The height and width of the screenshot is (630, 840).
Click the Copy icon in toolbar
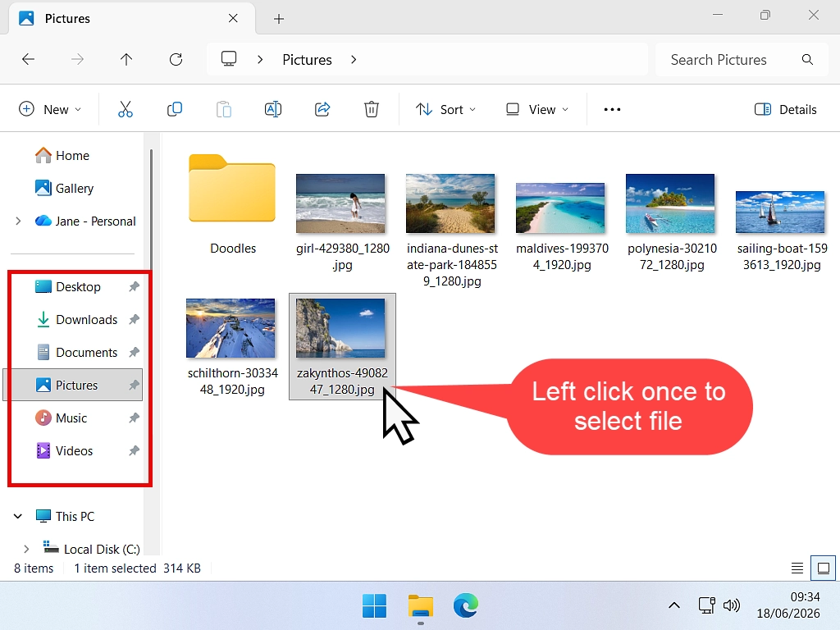click(x=175, y=109)
